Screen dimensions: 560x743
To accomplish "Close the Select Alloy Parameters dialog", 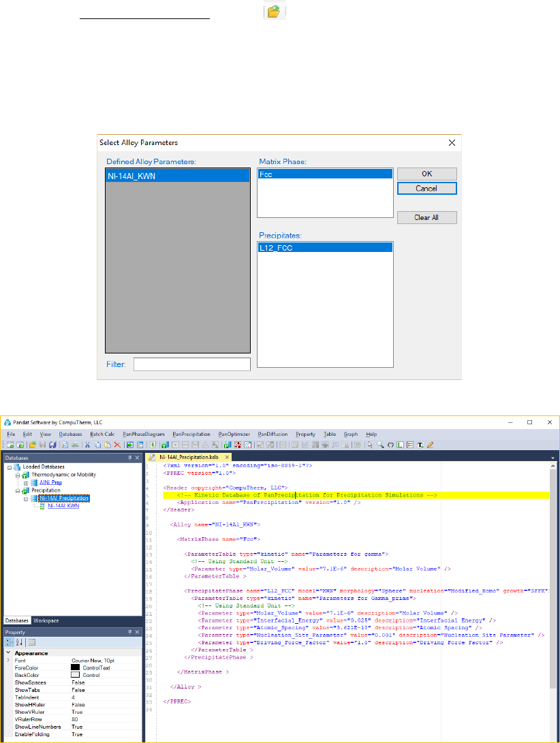I will [452, 142].
